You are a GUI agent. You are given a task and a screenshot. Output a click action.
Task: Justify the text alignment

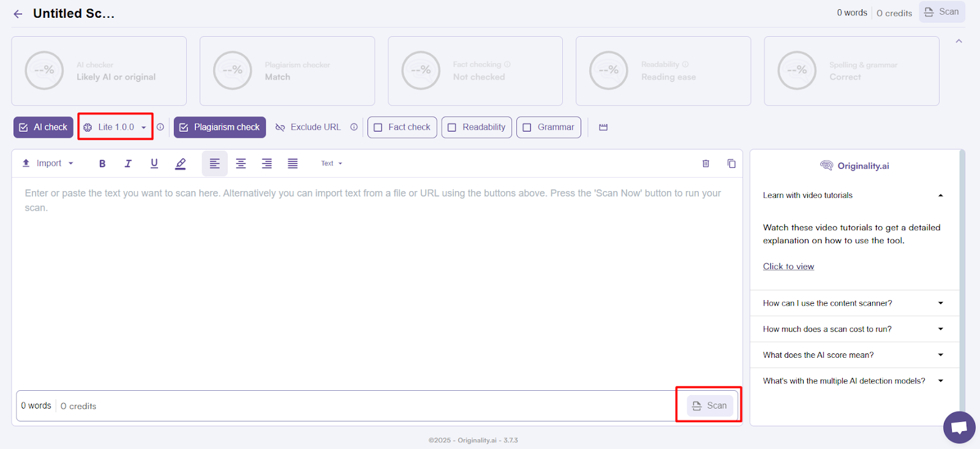coord(293,164)
